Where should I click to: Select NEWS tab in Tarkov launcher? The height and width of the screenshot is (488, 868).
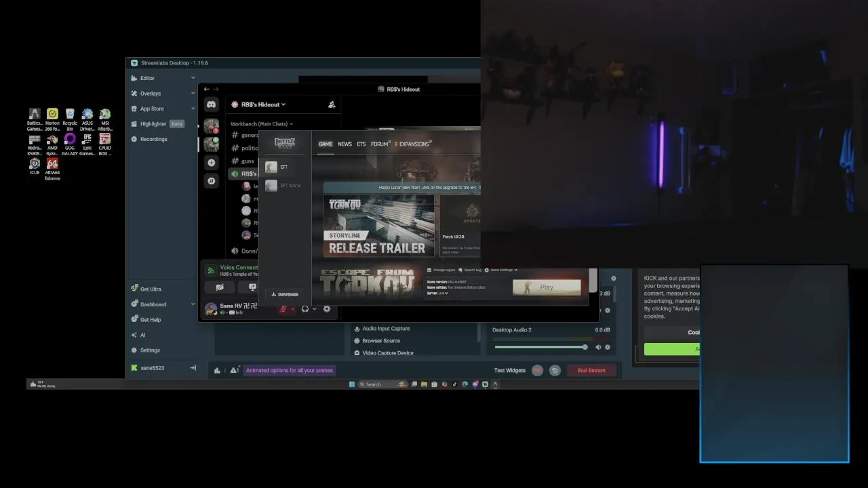click(344, 144)
